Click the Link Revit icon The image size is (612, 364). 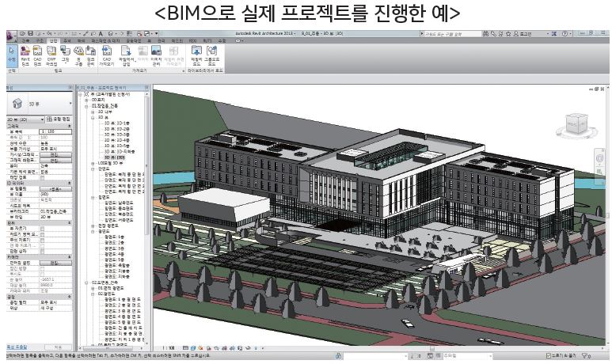point(25,54)
